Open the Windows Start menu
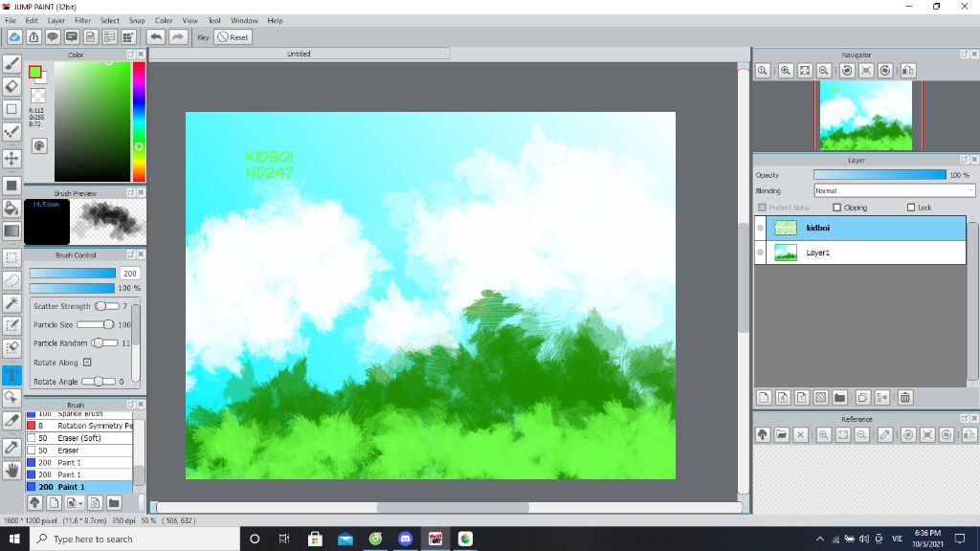 pos(14,539)
